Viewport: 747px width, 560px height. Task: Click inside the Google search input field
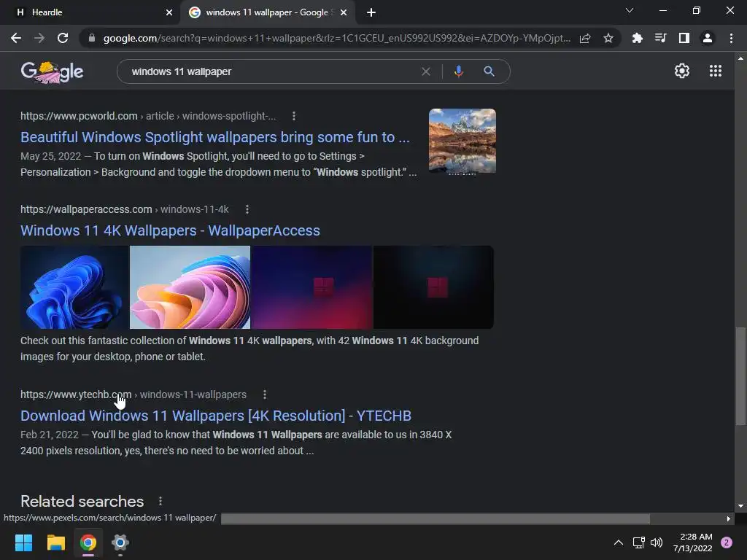tap(271, 71)
